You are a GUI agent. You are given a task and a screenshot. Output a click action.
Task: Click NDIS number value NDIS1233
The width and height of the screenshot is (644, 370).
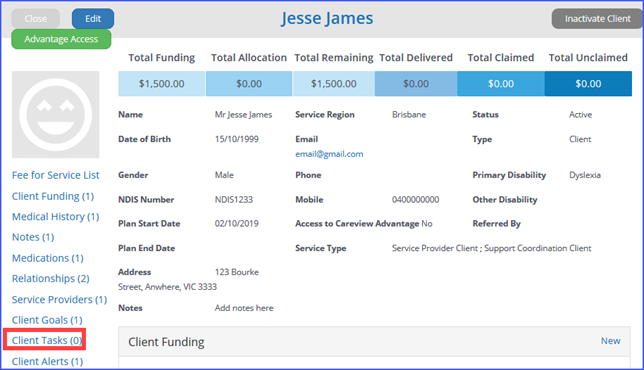click(234, 200)
